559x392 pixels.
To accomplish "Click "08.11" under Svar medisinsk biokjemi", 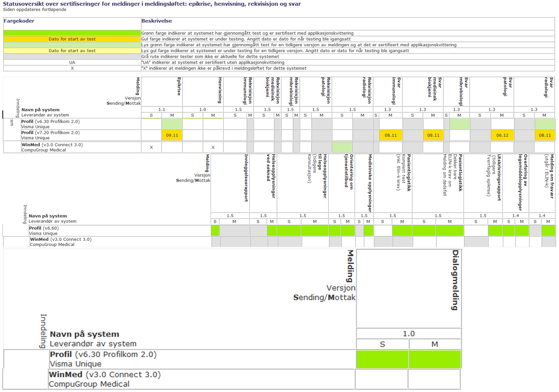I will coord(433,135).
